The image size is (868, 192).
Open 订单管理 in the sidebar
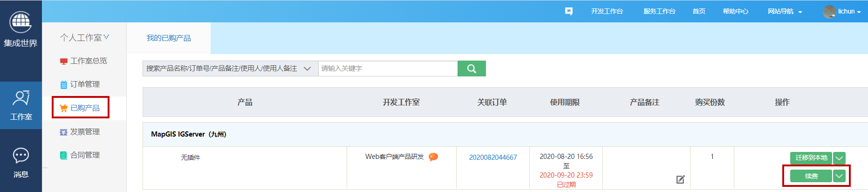pos(85,84)
